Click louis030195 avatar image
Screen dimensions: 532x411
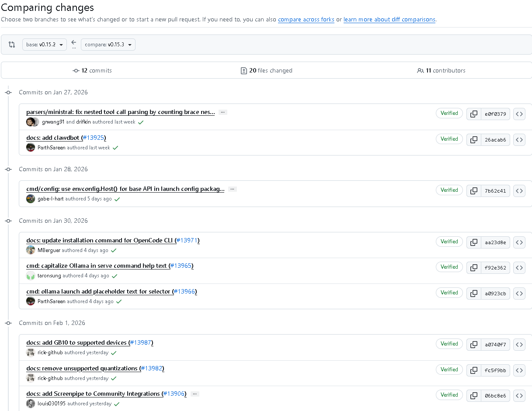[31, 404]
